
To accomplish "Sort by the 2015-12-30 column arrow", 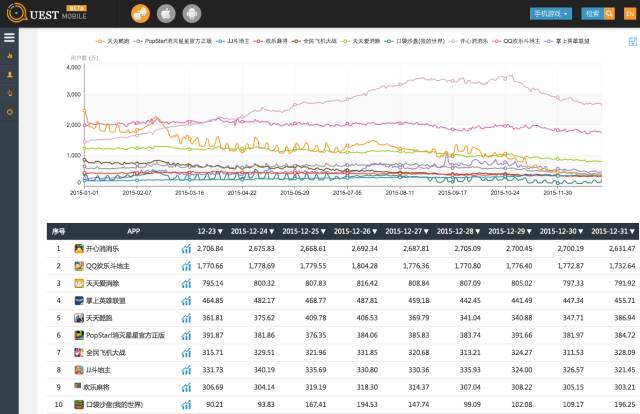I will tap(580, 231).
